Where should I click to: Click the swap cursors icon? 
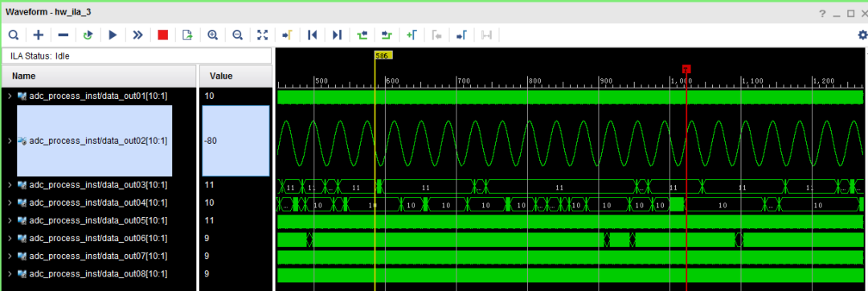click(x=486, y=35)
